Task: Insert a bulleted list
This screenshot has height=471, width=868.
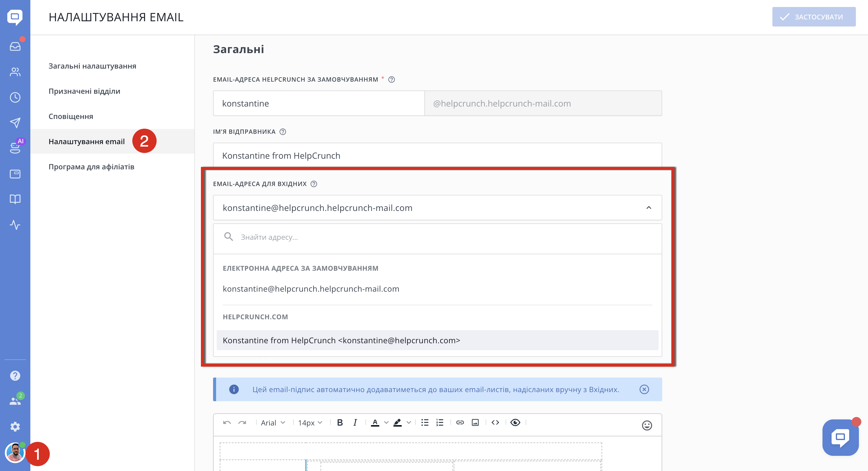Action: tap(425, 422)
